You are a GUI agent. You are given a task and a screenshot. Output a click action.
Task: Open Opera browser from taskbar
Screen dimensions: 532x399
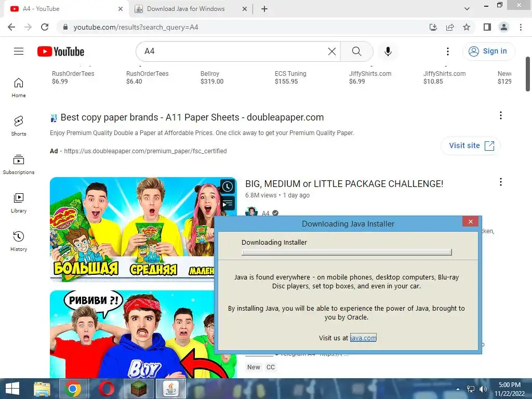[106, 389]
